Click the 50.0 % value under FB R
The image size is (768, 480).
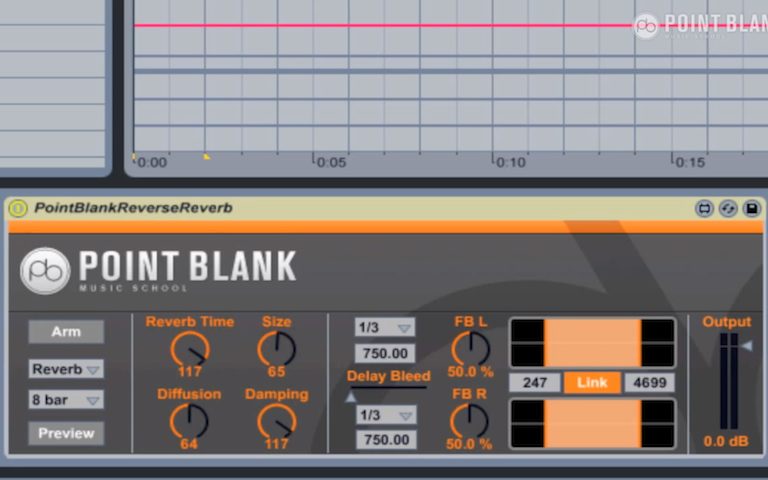click(x=469, y=444)
